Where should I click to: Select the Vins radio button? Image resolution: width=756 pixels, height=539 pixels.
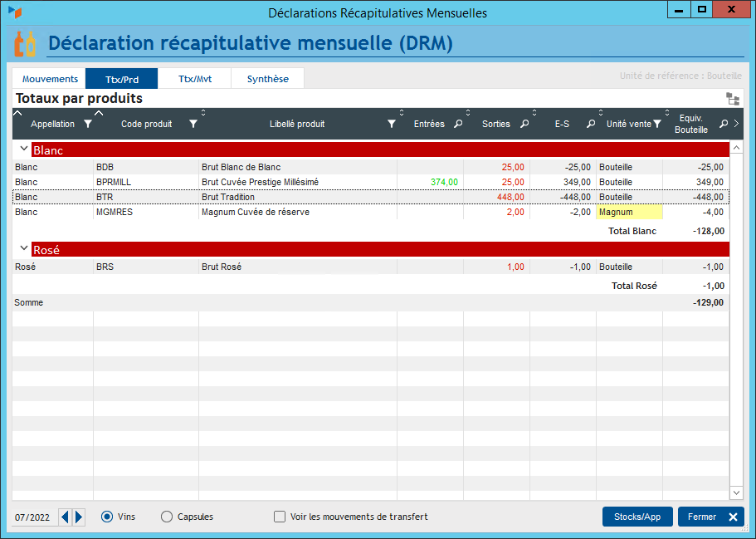coord(107,517)
